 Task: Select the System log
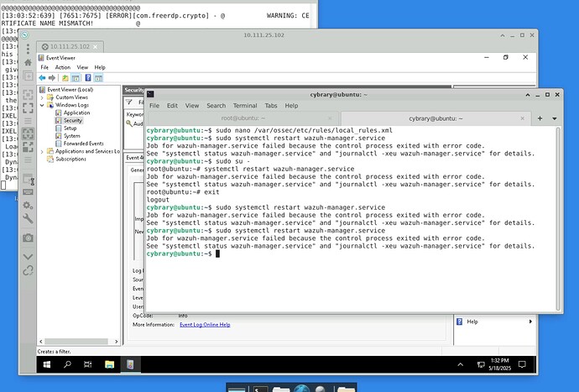coord(71,136)
